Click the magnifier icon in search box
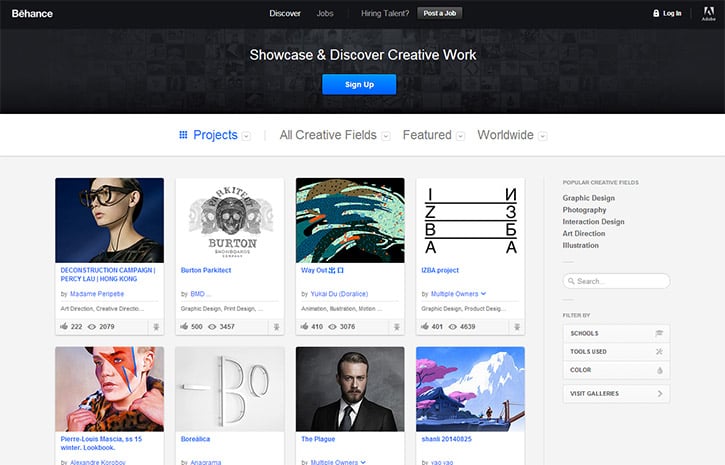725x465 pixels. click(571, 281)
